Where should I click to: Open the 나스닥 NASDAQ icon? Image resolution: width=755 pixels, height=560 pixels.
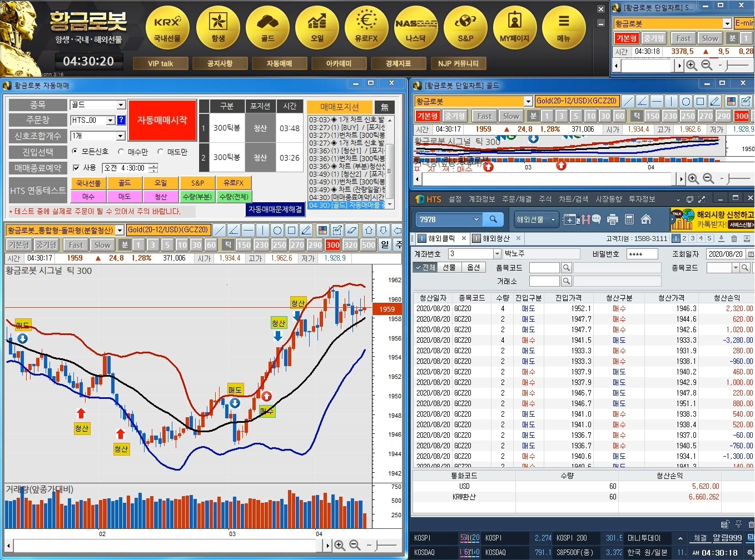point(416,28)
